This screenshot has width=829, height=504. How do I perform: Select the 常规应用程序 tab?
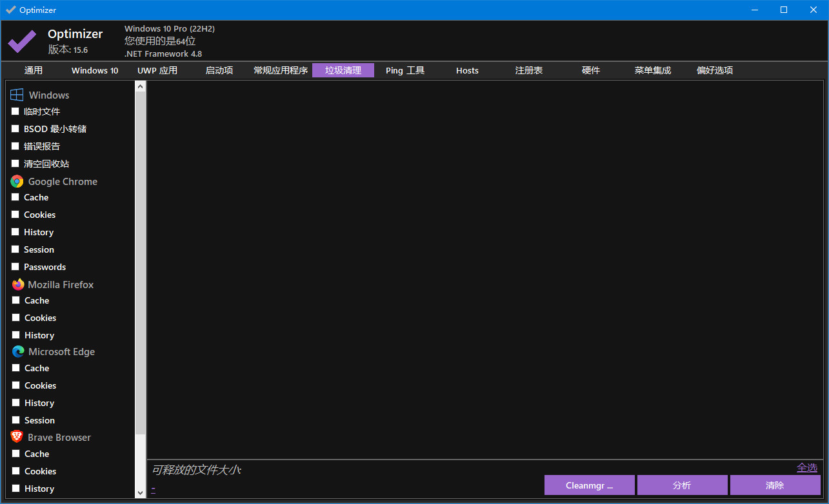(281, 70)
